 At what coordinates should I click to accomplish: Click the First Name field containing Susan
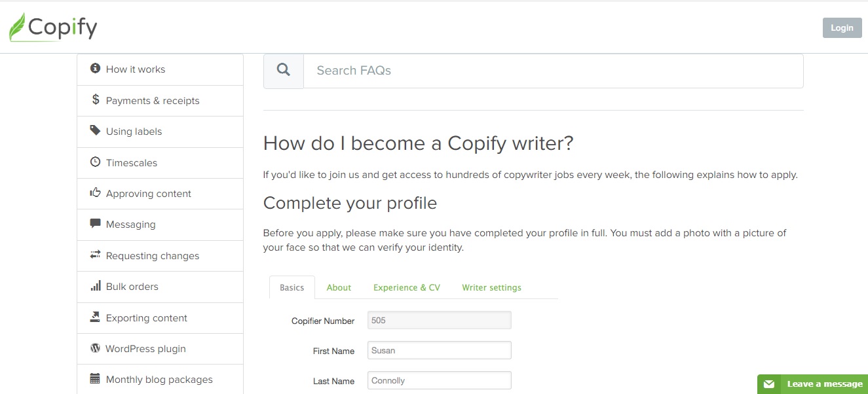click(439, 351)
